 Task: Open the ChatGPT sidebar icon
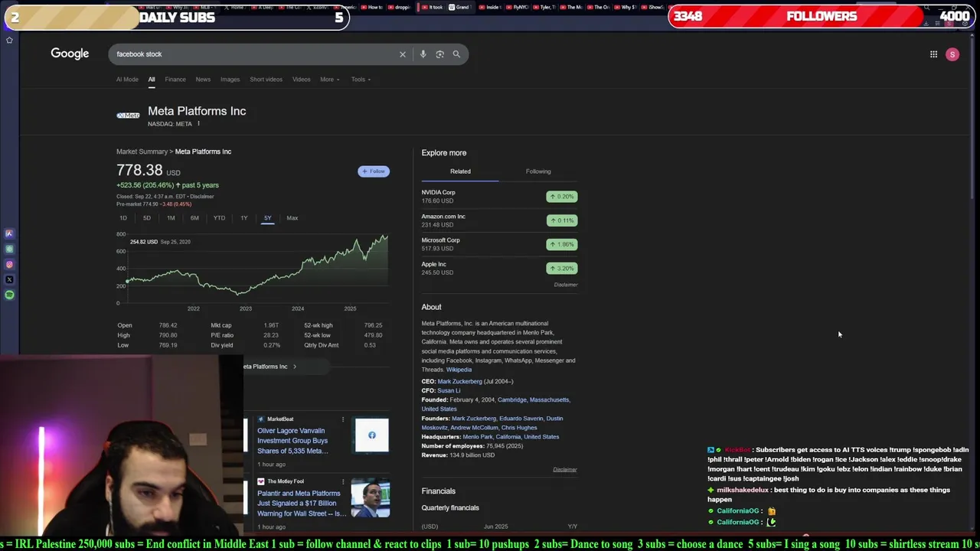pyautogui.click(x=9, y=249)
